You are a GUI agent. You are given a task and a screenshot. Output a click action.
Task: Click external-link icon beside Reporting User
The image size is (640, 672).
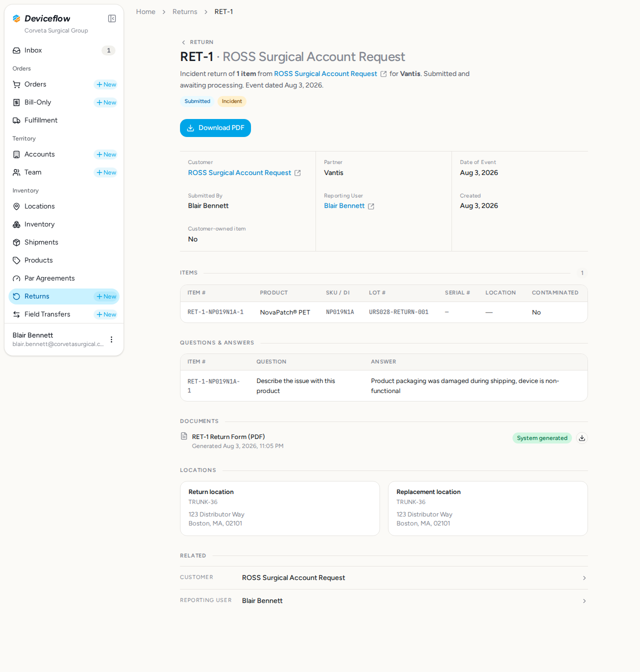pos(371,206)
